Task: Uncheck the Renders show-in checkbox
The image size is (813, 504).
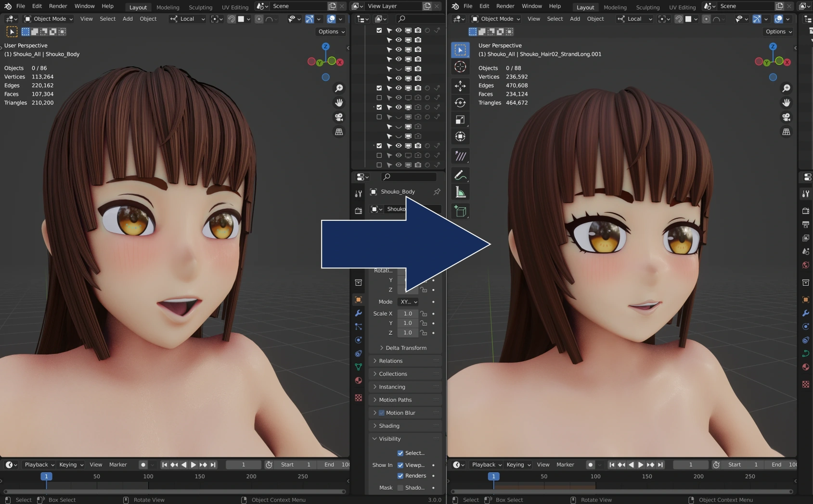Action: click(x=400, y=476)
